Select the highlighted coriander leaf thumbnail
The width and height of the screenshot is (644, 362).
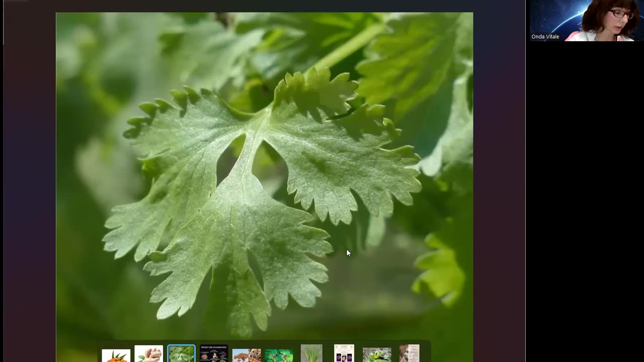[x=181, y=353]
